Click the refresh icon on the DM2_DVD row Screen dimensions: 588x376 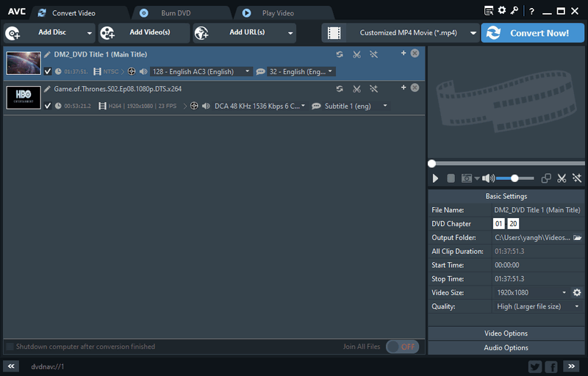click(x=340, y=54)
